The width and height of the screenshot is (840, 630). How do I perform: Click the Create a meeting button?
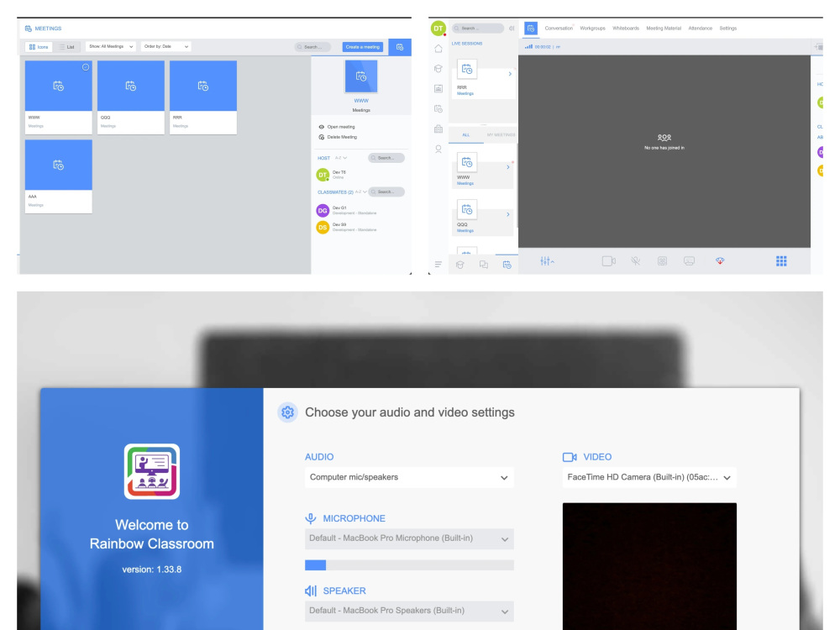[363, 47]
